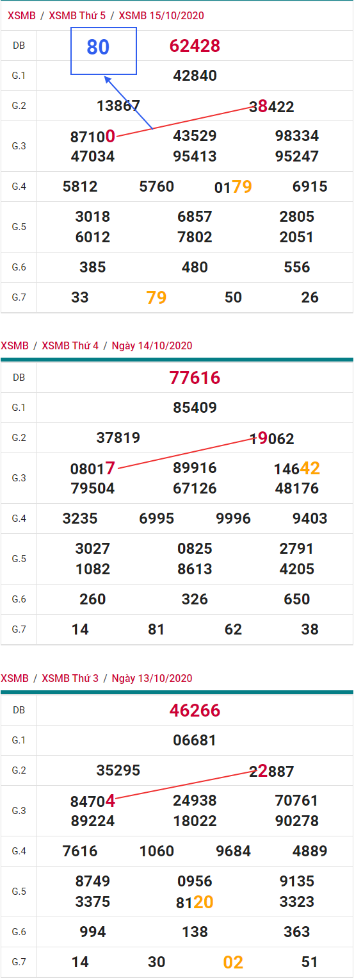This screenshot has width=354, height=980.
Task: Open the Ngày 14/10/2020 link
Action: coord(152,345)
